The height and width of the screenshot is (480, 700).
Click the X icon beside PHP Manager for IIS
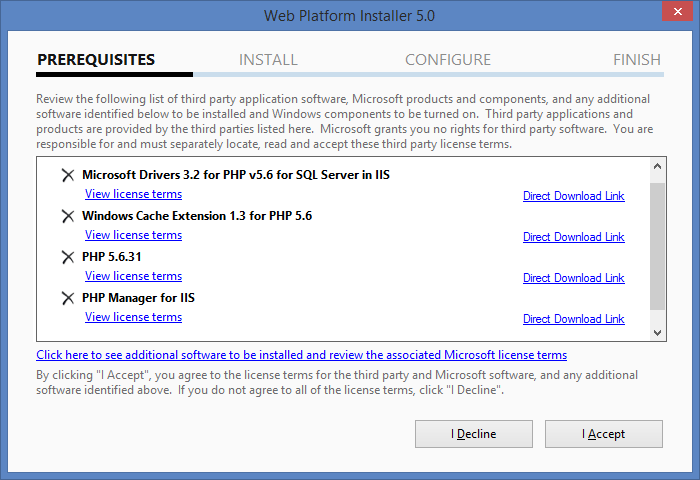point(68,298)
